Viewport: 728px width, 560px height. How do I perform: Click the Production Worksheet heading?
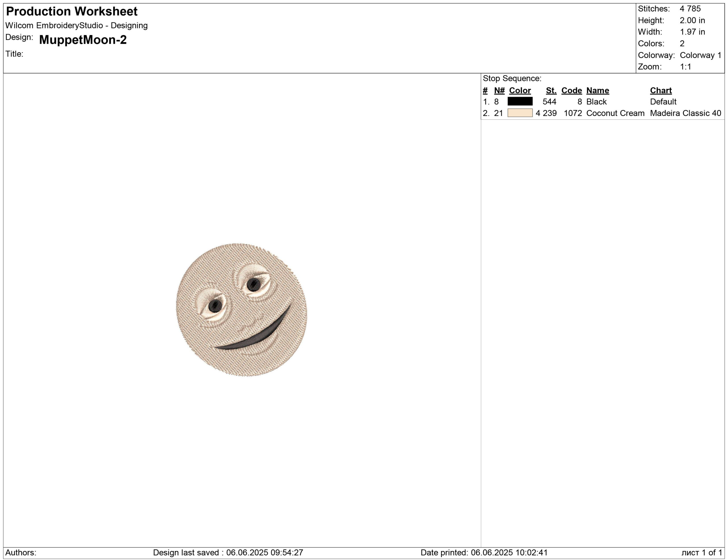[x=72, y=11]
